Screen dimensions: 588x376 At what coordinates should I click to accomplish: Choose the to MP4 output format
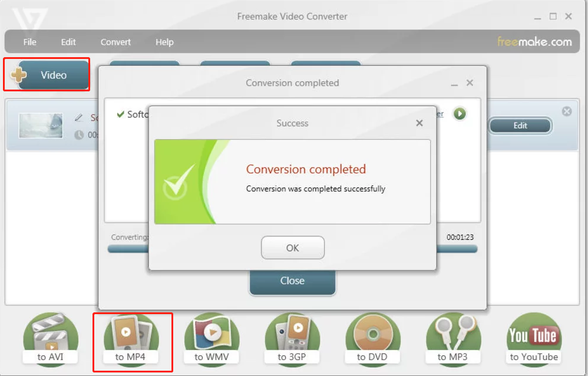[130, 339]
